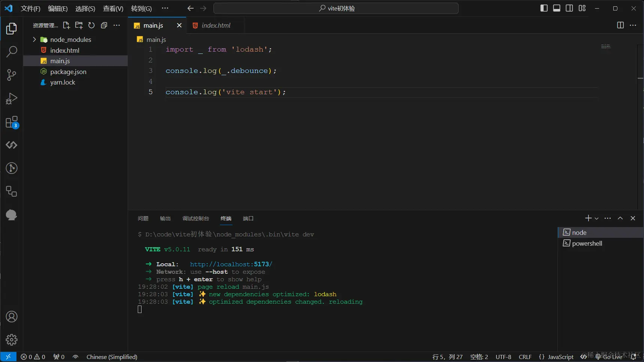This screenshot has height=362, width=644.
Task: Click the New File icon in Explorer header
Action: click(66, 25)
